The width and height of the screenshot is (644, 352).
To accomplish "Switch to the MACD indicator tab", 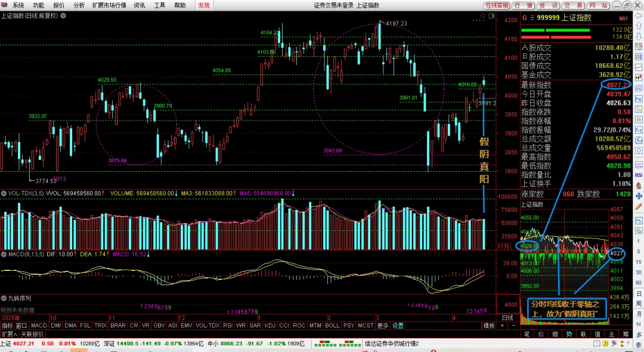I will point(39,325).
